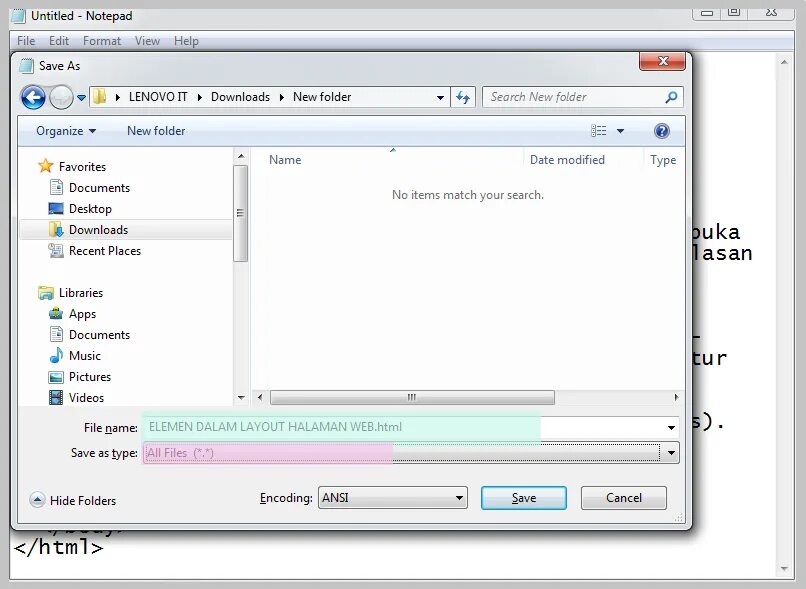Click the New folder toolbar button
This screenshot has height=589, width=806.
click(x=156, y=131)
